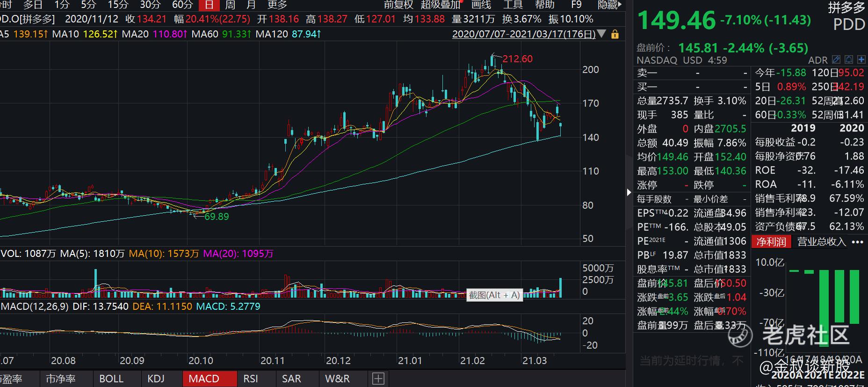Click the 最低 140.36 value
Viewport: 868px width, 387px height.
[731, 171]
